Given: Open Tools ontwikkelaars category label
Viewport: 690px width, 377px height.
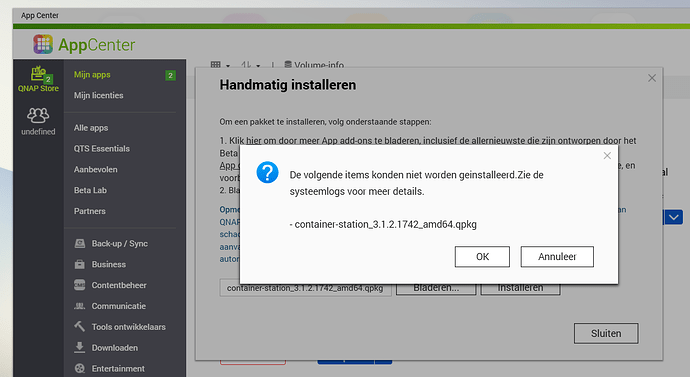Looking at the screenshot, I should [x=128, y=327].
